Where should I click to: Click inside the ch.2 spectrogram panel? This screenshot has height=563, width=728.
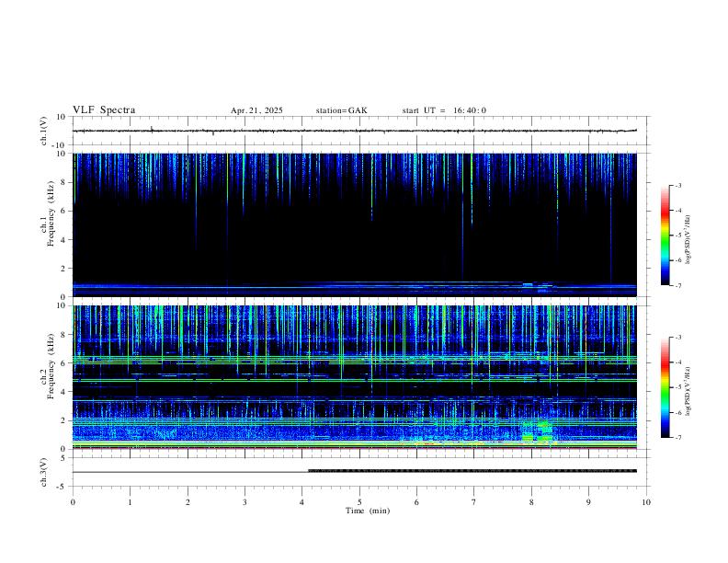354,377
